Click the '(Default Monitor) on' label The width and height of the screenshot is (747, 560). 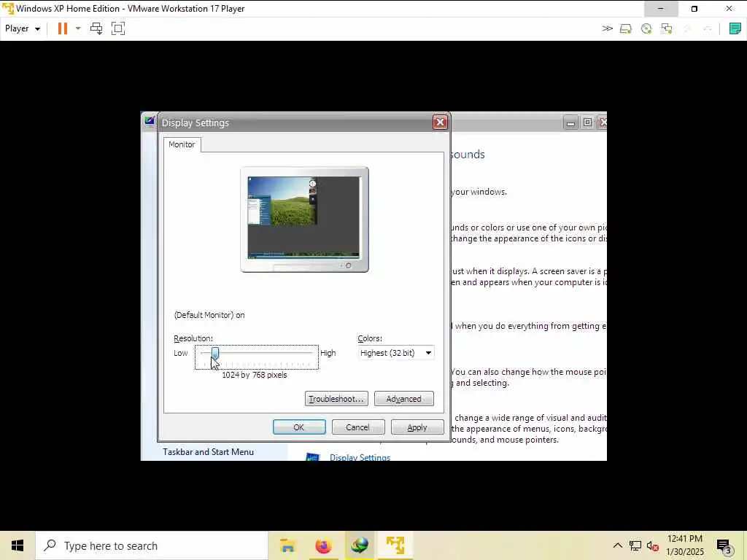coord(209,315)
